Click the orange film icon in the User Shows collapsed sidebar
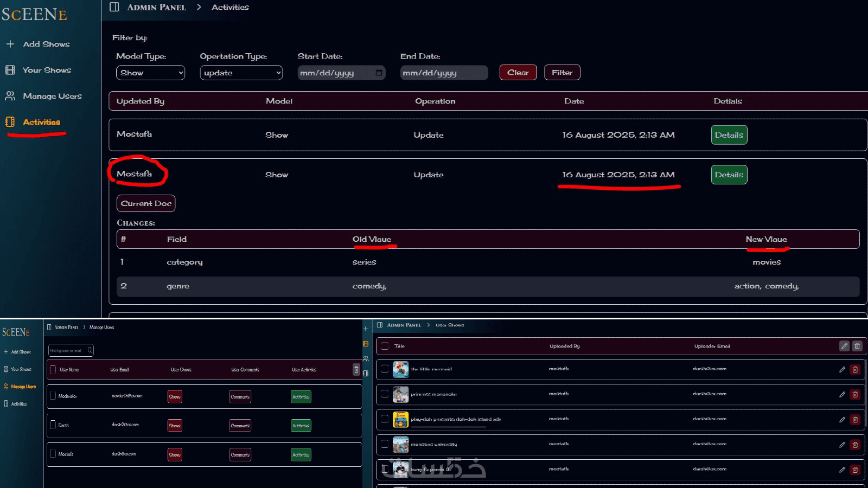 (366, 344)
